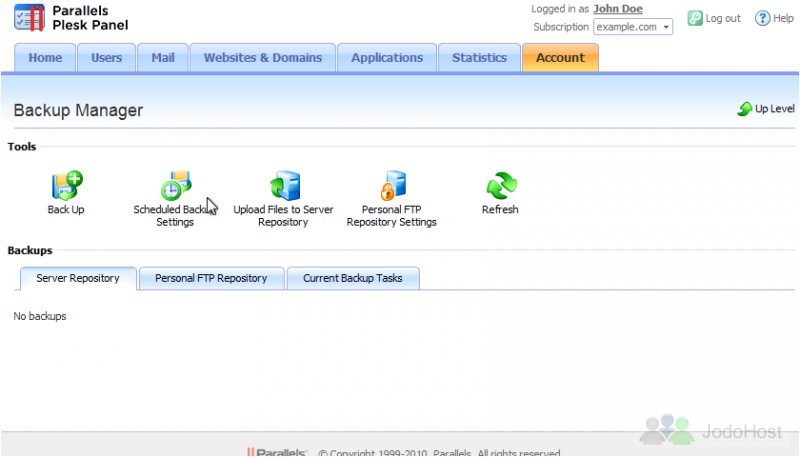Click the Up Level green arrow icon
The width and height of the screenshot is (800, 457).
(x=745, y=109)
